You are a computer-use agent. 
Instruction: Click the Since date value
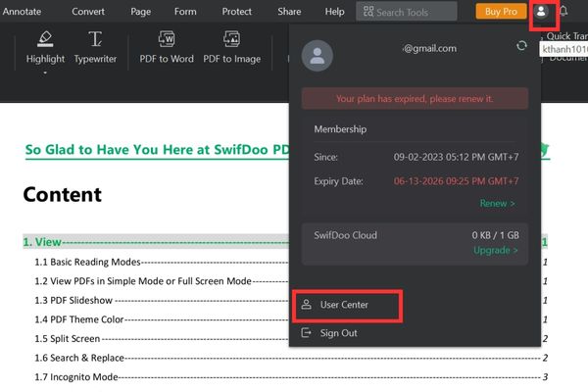pyautogui.click(x=456, y=157)
